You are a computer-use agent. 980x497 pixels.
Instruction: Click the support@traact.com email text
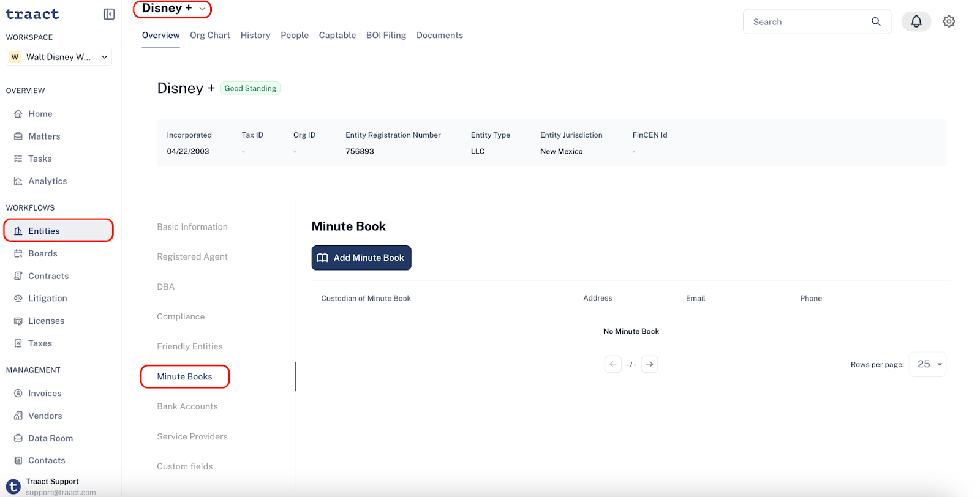(61, 493)
